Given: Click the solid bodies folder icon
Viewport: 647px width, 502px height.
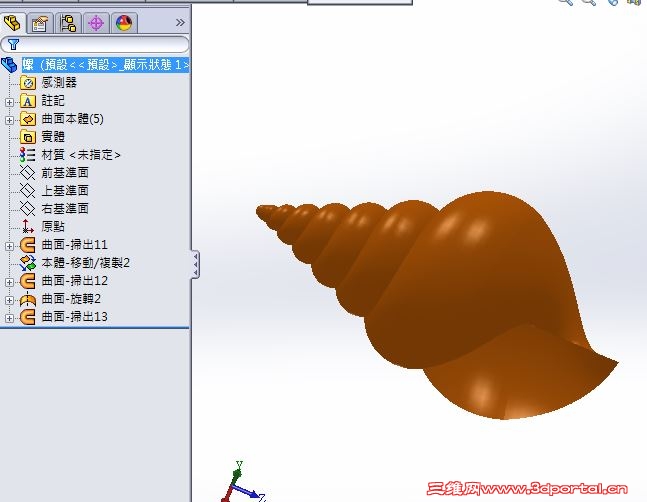Looking at the screenshot, I should (28, 137).
